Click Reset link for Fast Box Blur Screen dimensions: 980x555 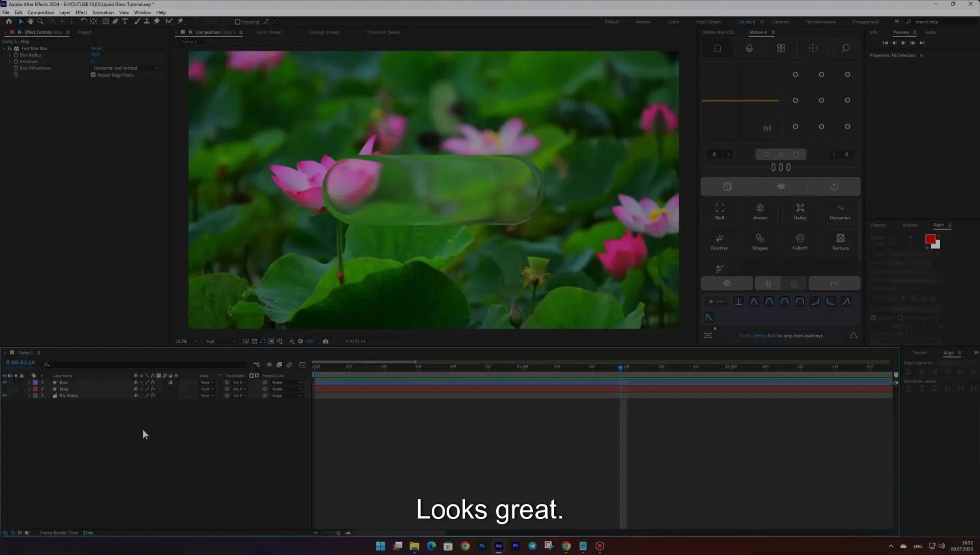pyautogui.click(x=96, y=48)
